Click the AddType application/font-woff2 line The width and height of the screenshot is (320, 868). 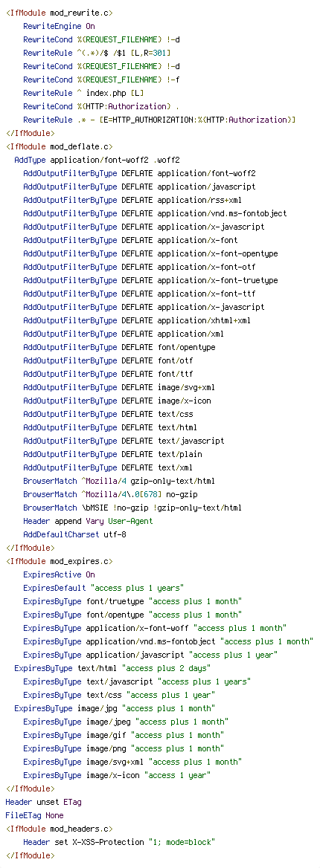click(97, 160)
